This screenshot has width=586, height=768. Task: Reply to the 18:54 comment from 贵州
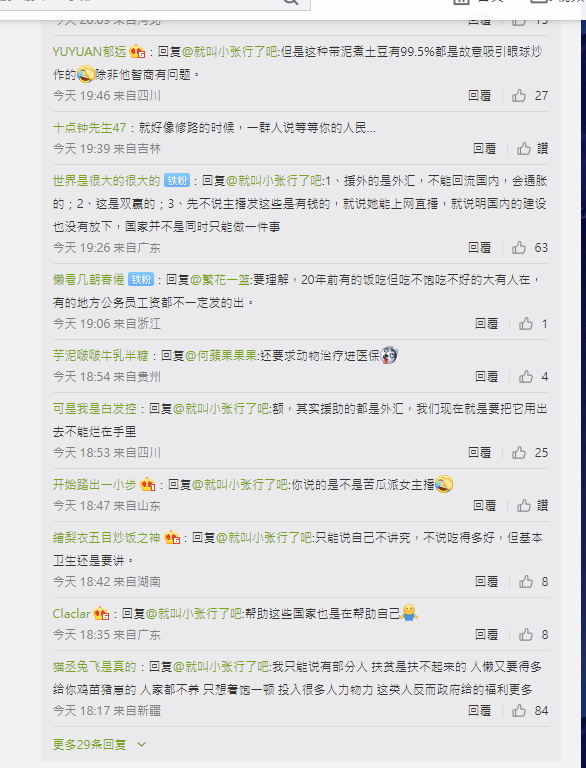(486, 377)
